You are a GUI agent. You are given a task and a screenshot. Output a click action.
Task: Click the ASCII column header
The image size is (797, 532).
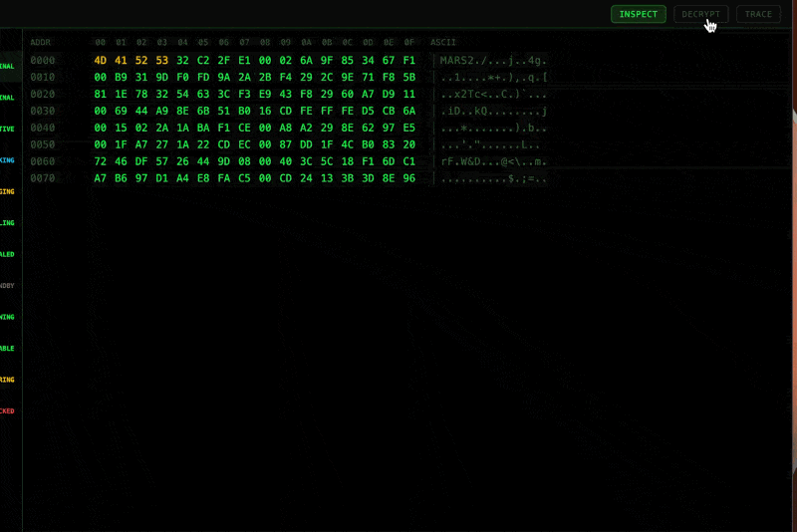(442, 42)
